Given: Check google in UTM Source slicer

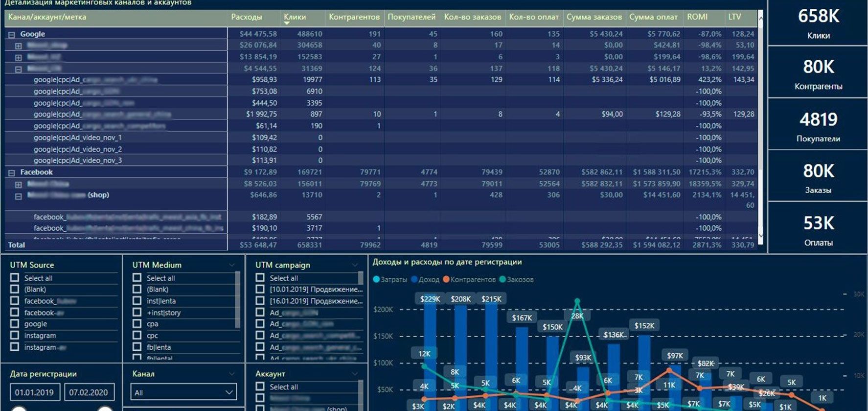Looking at the screenshot, I should coord(15,324).
